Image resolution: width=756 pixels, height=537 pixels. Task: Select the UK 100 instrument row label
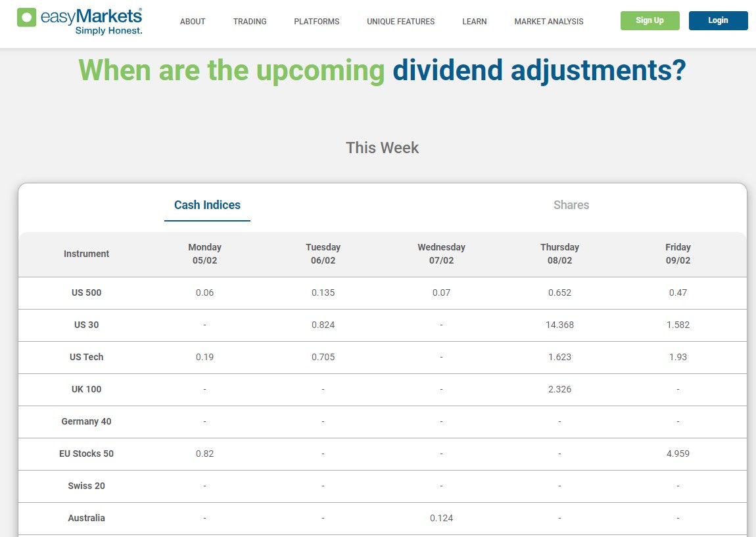tap(86, 390)
